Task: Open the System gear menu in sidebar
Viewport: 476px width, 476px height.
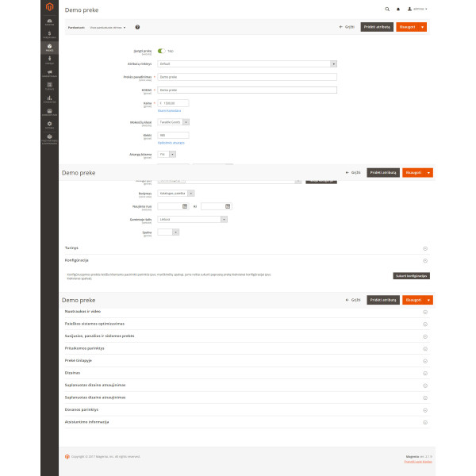Action: pos(49,125)
